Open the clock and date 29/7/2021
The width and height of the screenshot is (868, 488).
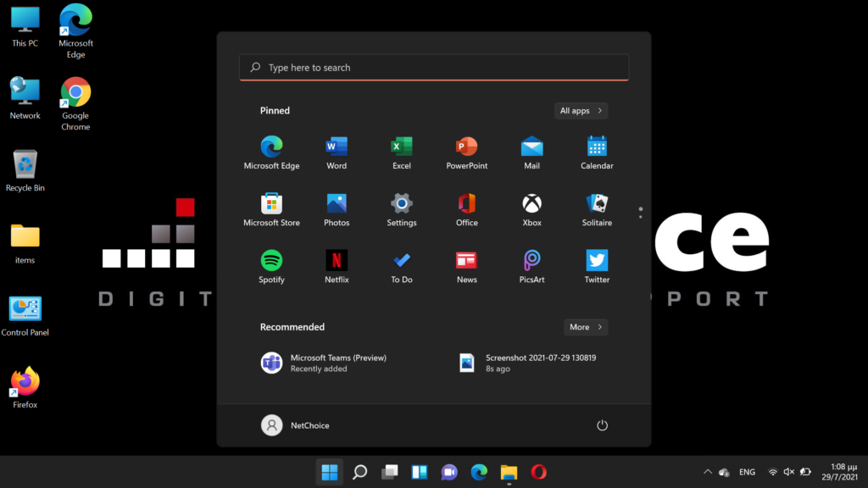[839, 472]
